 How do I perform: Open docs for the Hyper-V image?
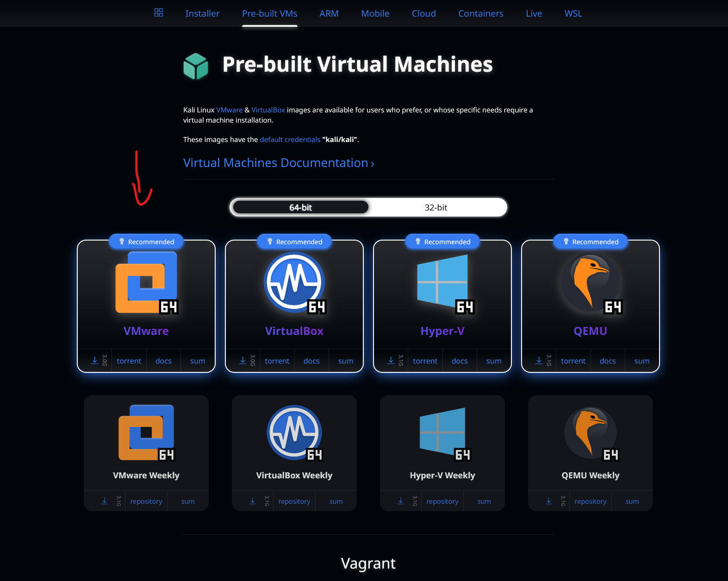[x=460, y=361]
